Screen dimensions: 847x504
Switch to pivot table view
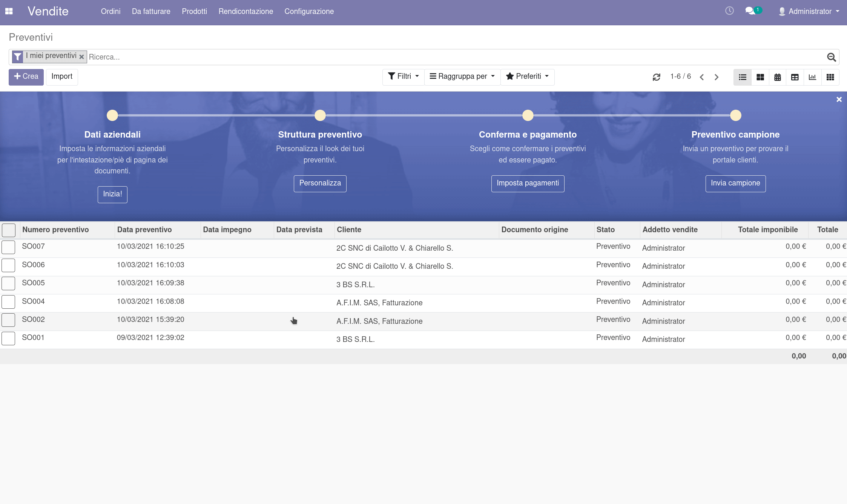[795, 77]
